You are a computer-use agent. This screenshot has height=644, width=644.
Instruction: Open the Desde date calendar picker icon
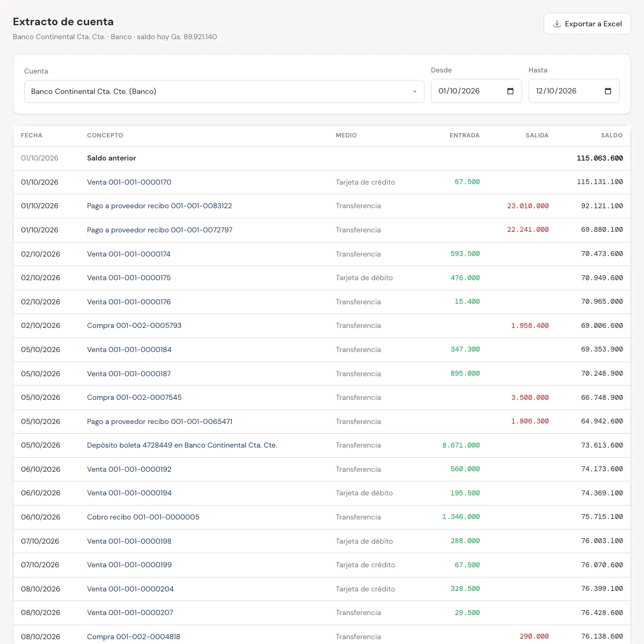point(510,91)
